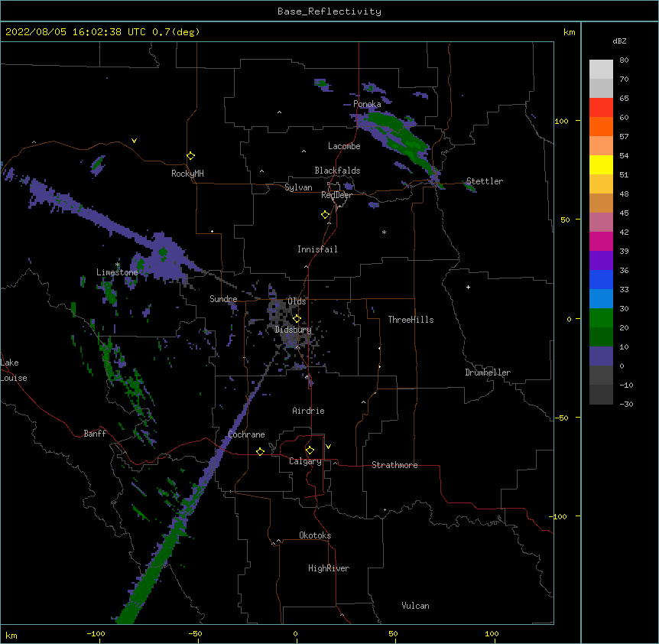Click the yellow diamond marker above RockyMH

coord(190,156)
